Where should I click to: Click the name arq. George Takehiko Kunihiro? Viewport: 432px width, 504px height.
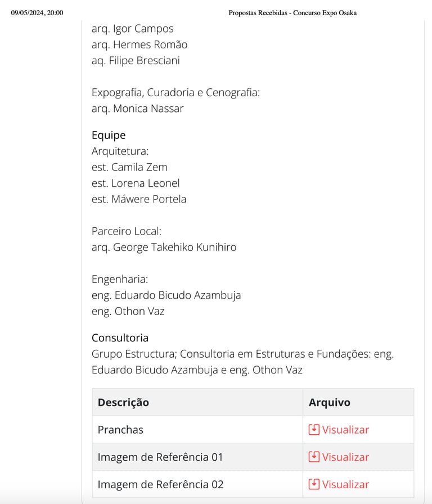coord(164,247)
